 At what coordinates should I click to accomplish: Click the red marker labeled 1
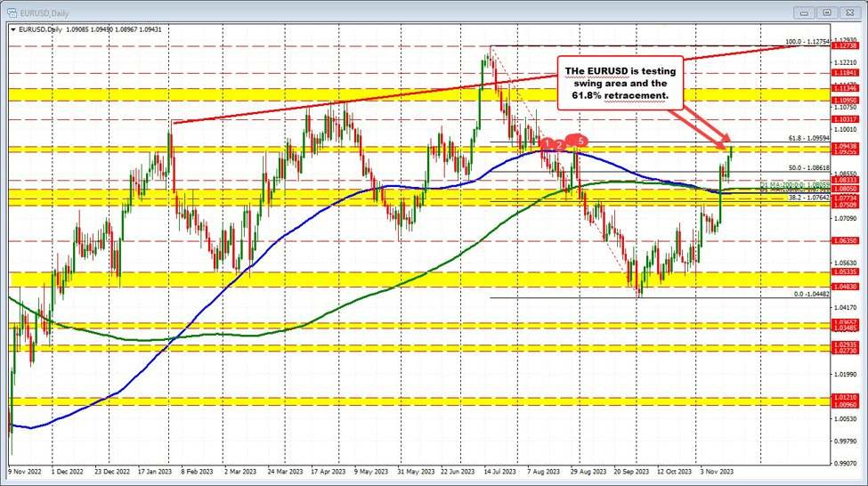point(547,143)
